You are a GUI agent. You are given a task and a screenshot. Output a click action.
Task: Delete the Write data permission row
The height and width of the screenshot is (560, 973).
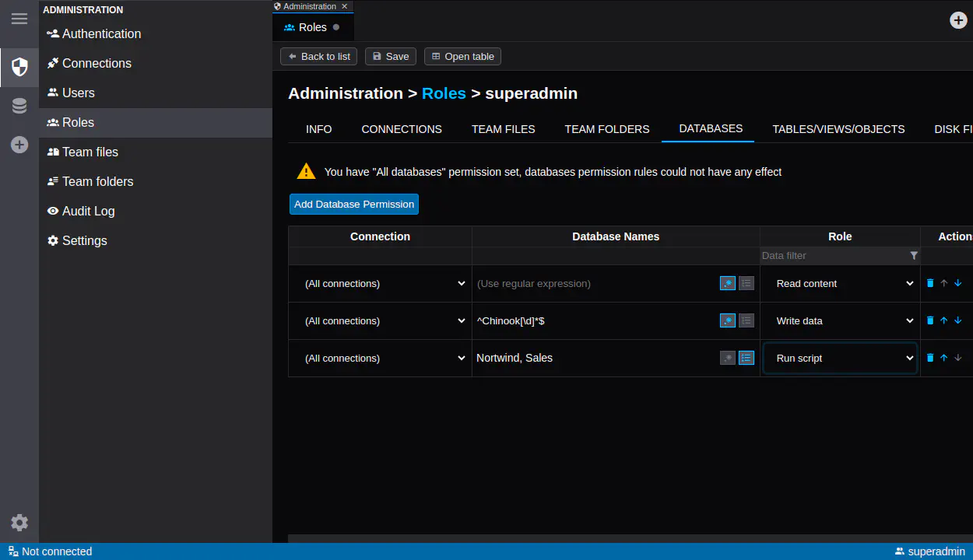pyautogui.click(x=930, y=320)
